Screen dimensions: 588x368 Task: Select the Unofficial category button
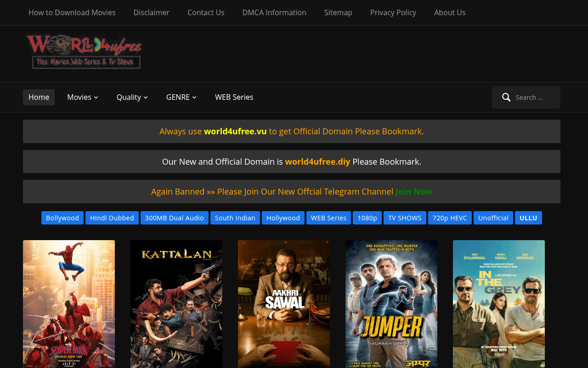tap(493, 218)
